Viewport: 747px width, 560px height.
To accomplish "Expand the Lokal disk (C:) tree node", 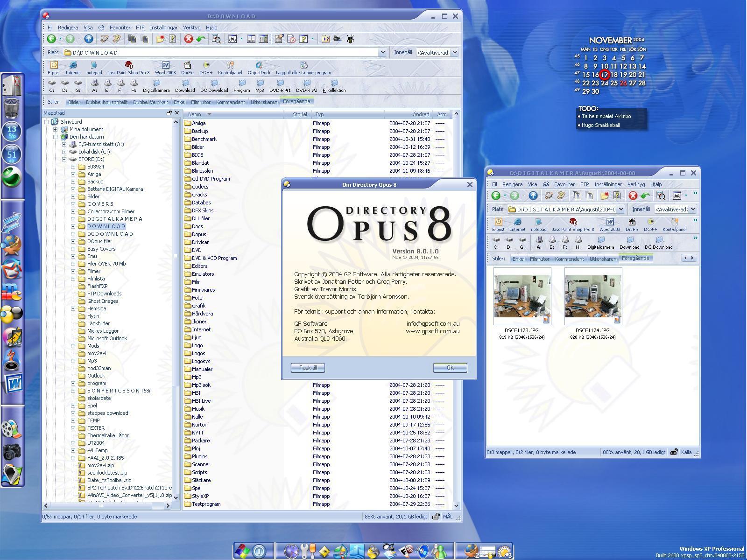I will click(64, 152).
